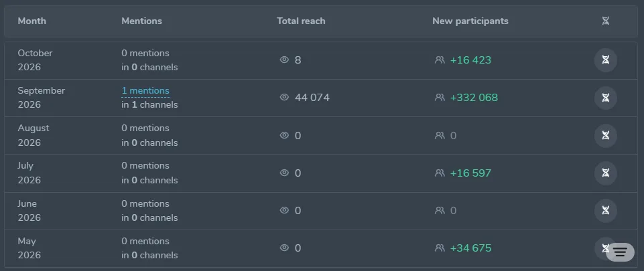Viewport: 644px width, 271px height.
Task: Select the May 2026 month cell
Action: coord(29,248)
